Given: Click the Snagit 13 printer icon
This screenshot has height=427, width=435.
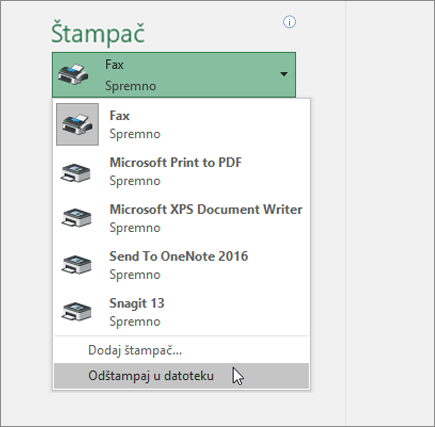Looking at the screenshot, I should tap(76, 311).
